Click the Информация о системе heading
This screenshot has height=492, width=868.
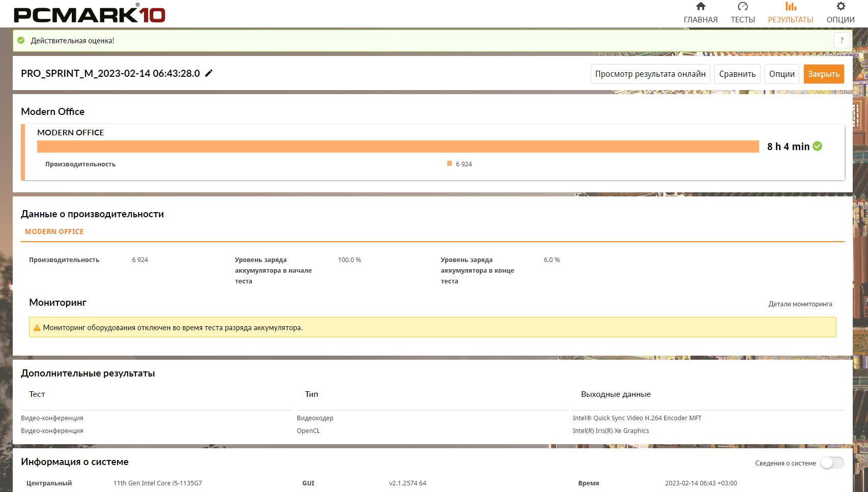tap(75, 462)
